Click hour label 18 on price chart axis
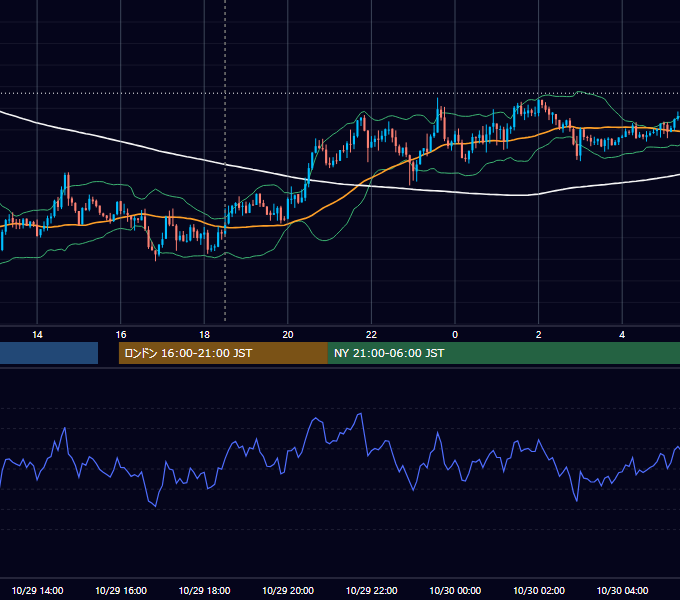680x600 pixels. (x=204, y=335)
